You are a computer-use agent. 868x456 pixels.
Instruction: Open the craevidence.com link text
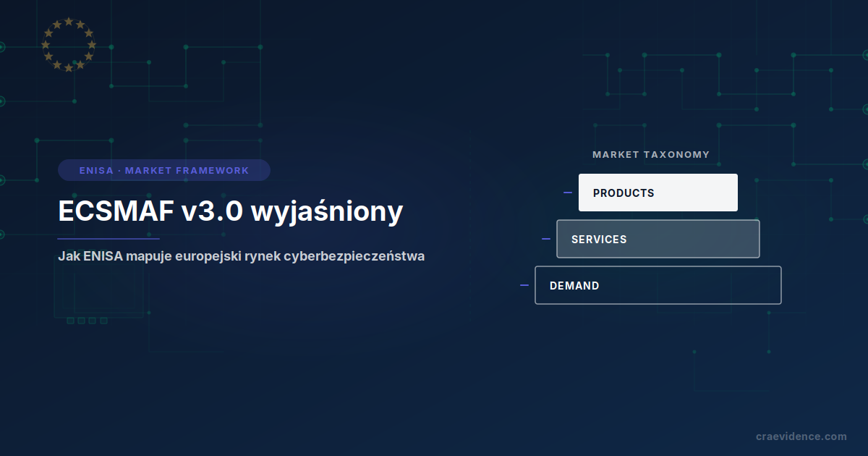[x=801, y=436]
